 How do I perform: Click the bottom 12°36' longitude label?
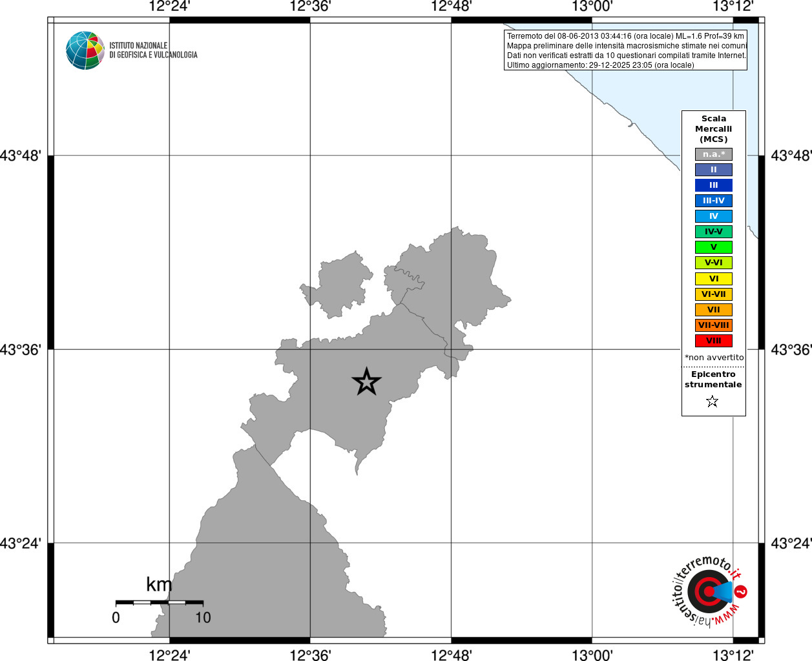coord(310,655)
